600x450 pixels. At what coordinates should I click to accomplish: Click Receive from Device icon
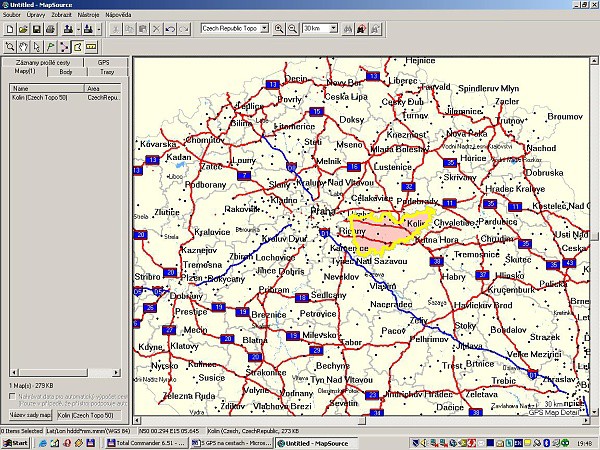click(x=88, y=29)
